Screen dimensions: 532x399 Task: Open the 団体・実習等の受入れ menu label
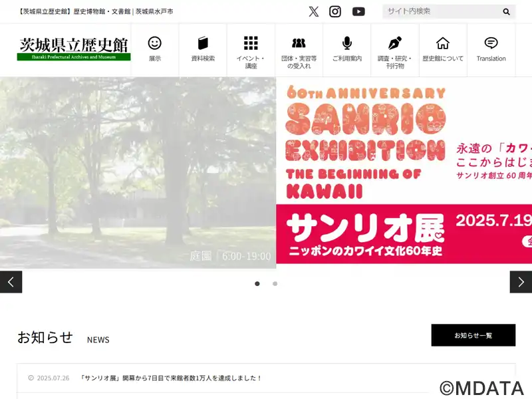299,62
